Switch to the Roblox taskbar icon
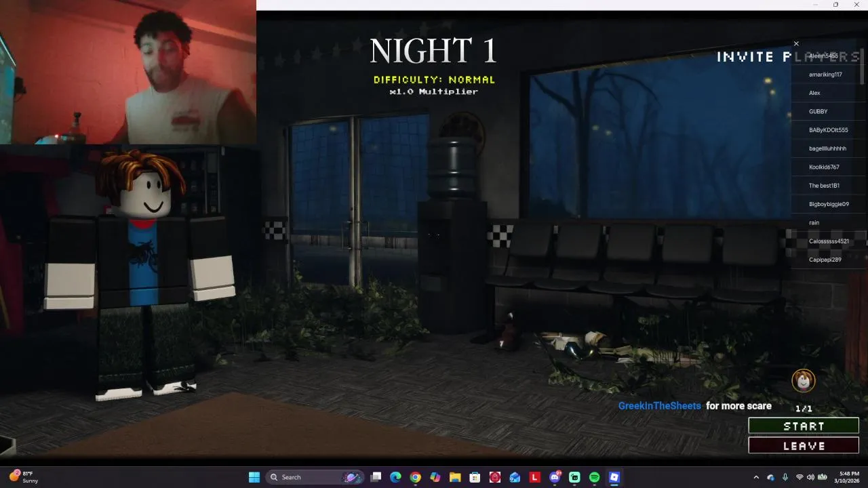868x488 pixels. pyautogui.click(x=614, y=477)
